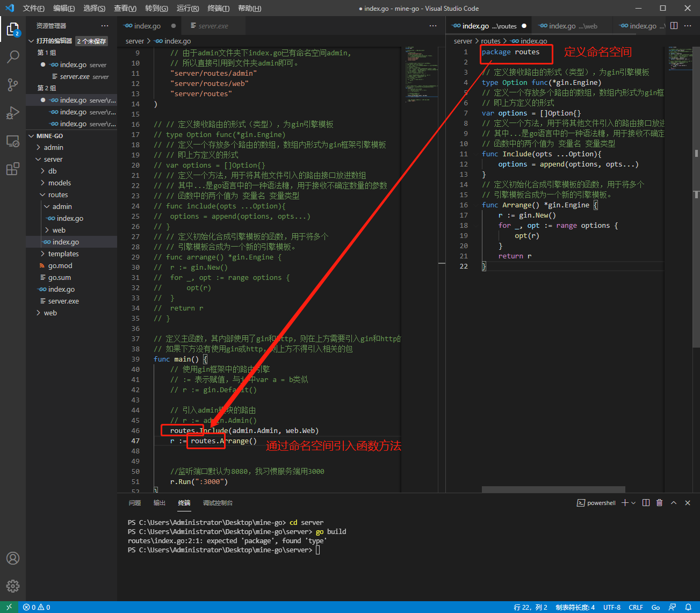Change file encoding UTF-8
Viewport: 700px width, 613px height.
tap(612, 607)
